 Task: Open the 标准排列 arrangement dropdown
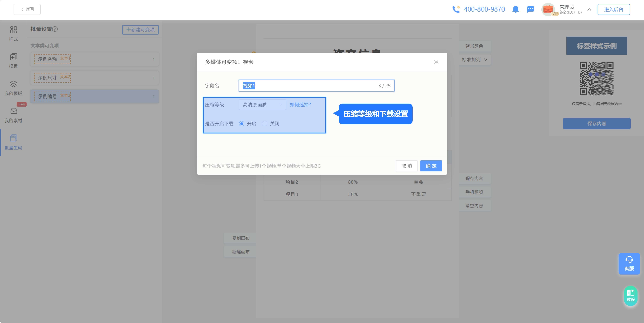[475, 60]
